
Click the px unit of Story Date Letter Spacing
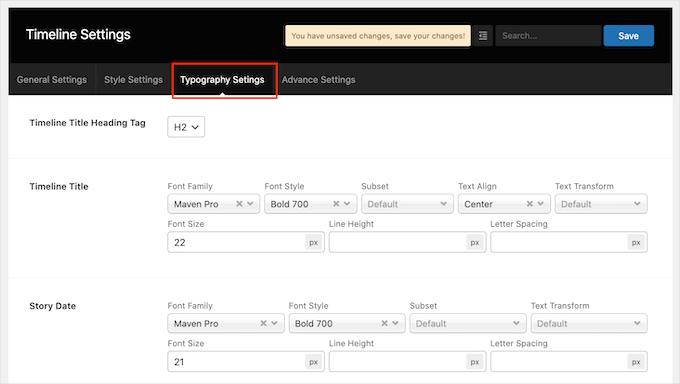pyautogui.click(x=636, y=361)
